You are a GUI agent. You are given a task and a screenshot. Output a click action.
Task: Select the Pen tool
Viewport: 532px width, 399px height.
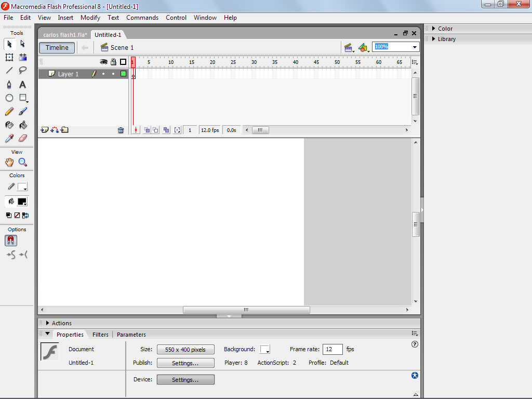click(9, 84)
